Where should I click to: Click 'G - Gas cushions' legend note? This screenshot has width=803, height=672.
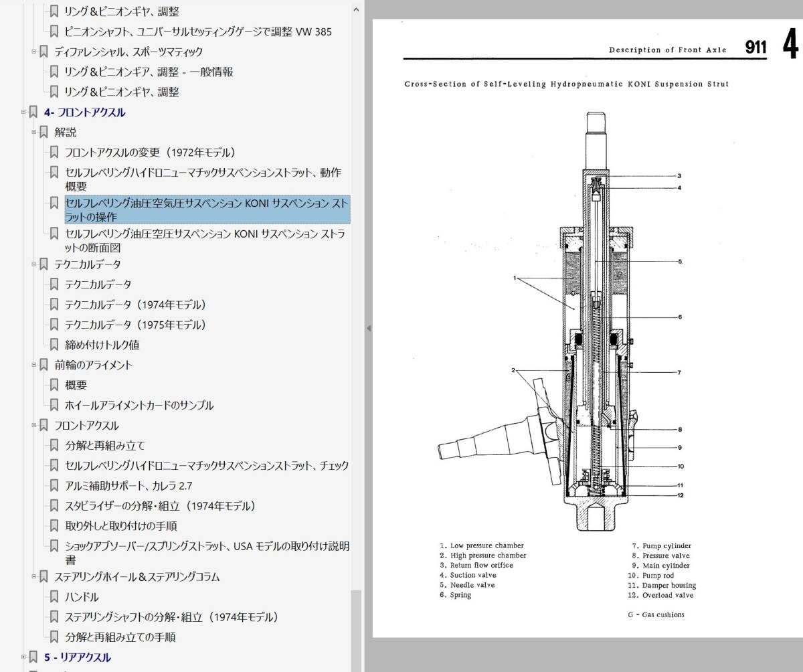pos(656,614)
